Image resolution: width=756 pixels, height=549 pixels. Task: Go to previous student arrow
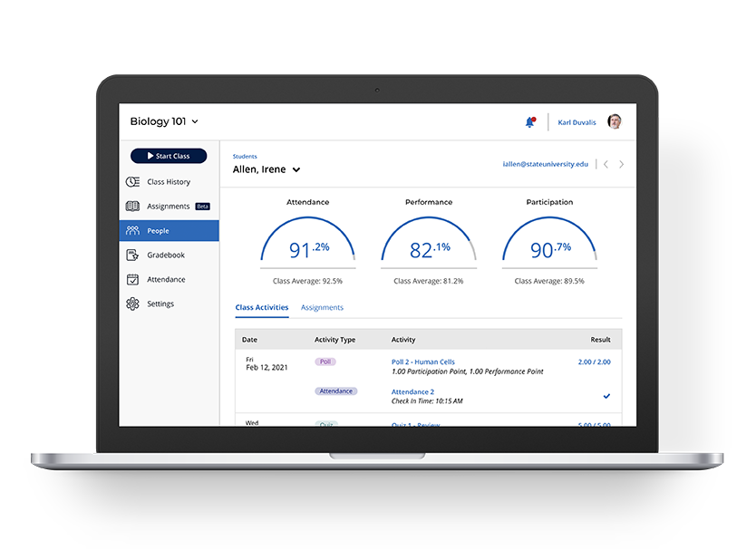pos(606,164)
